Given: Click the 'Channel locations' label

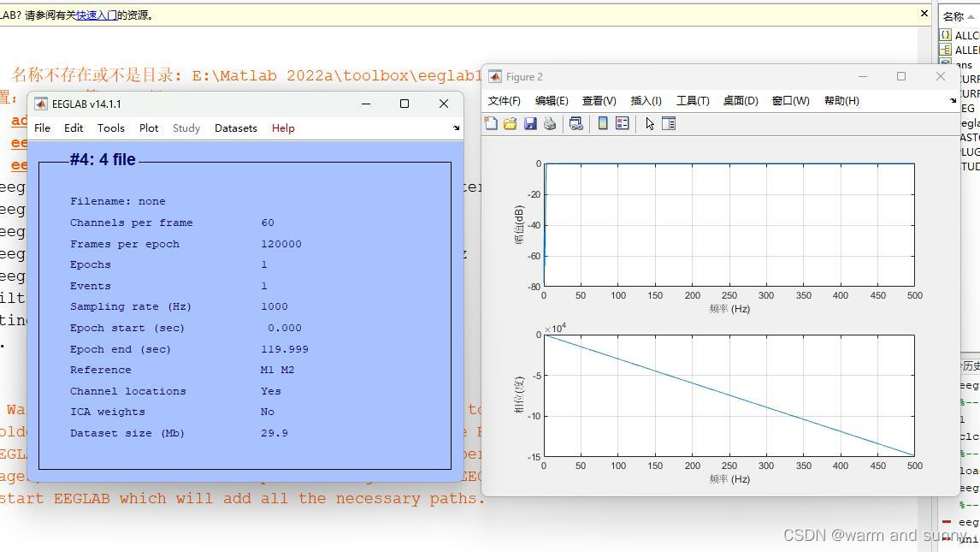Looking at the screenshot, I should click(128, 391).
